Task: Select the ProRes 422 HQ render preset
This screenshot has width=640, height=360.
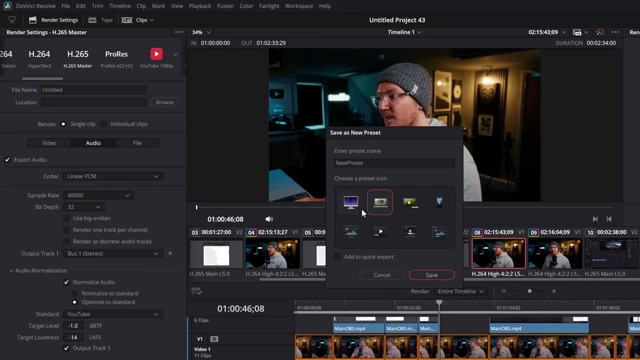Action: (x=116, y=58)
